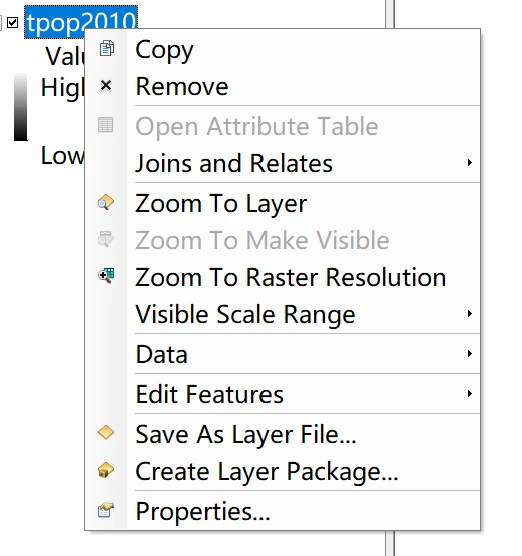Screen dimensions: 522x556
Task: Click the Properties icon at the bottom of the menu
Action: coord(106,510)
